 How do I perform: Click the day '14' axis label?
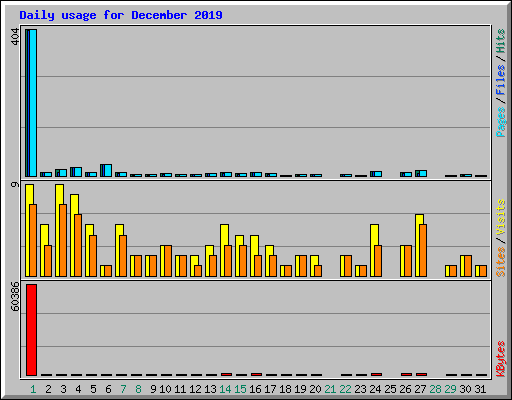(225, 389)
